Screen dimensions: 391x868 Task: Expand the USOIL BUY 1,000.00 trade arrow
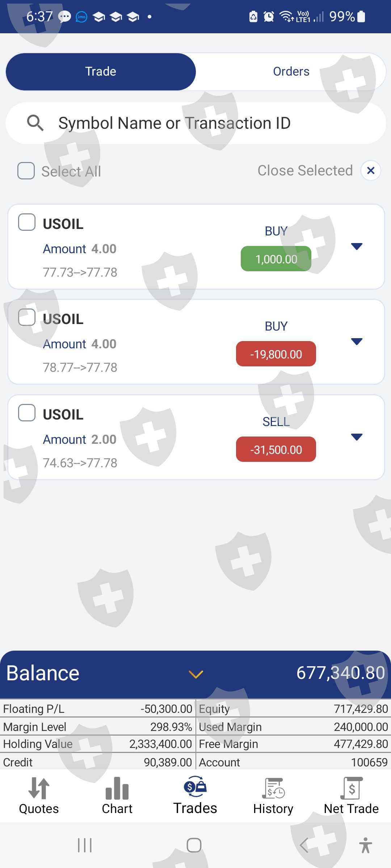point(357,247)
